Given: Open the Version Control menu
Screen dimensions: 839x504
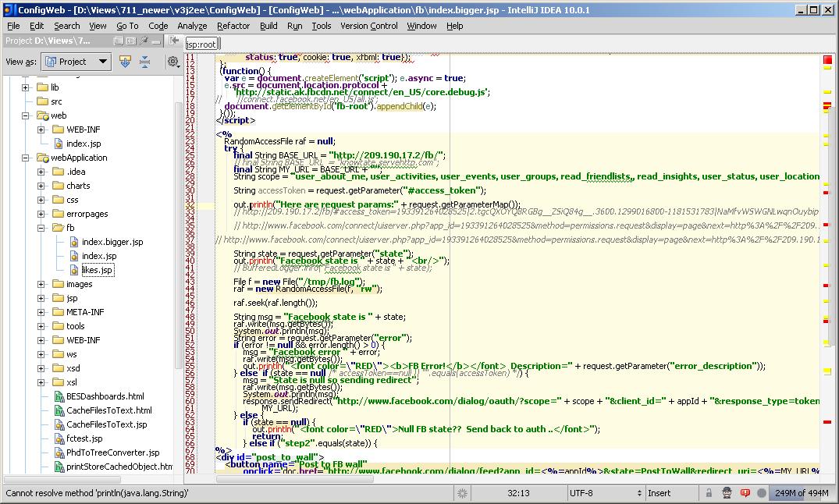Looking at the screenshot, I should [x=369, y=26].
